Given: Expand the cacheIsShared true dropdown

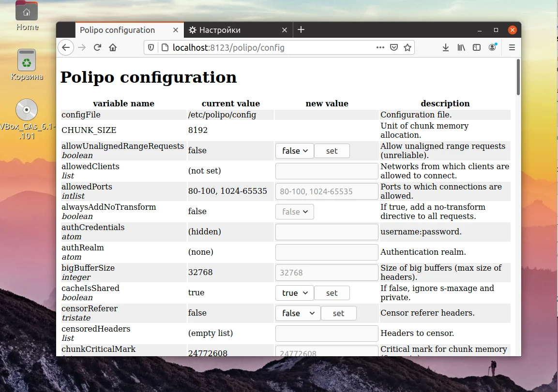Looking at the screenshot, I should tap(295, 293).
